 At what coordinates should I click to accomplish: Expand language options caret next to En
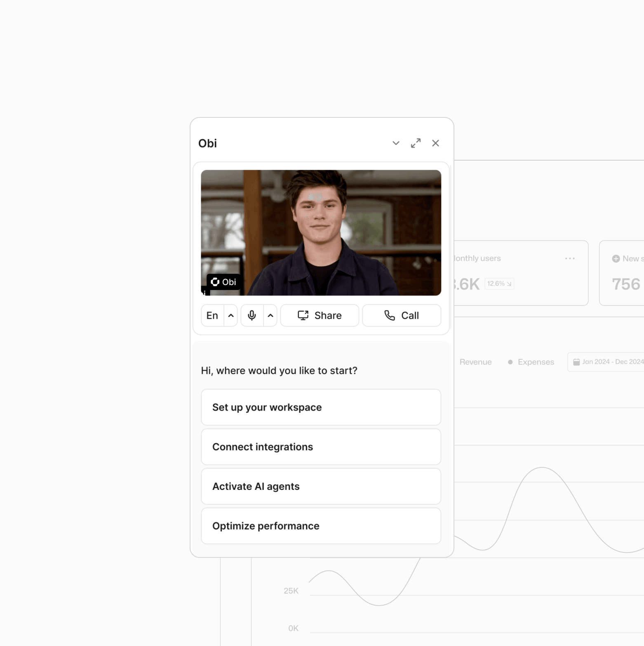[231, 316]
